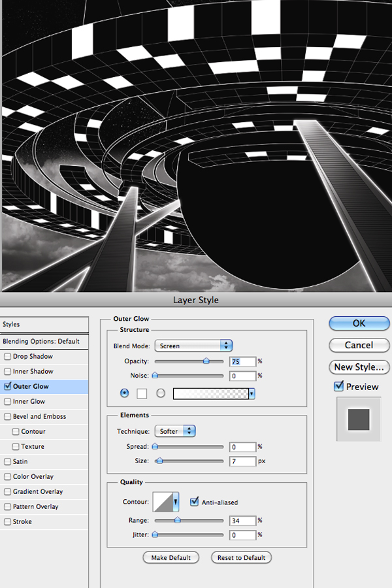Click the Noise value field
This screenshot has height=588, width=392.
242,376
